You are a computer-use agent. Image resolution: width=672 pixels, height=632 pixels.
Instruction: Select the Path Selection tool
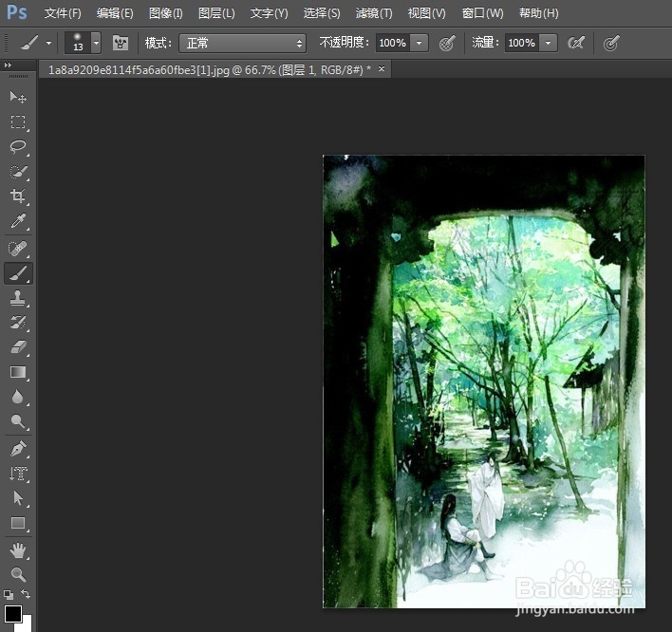pos(18,498)
